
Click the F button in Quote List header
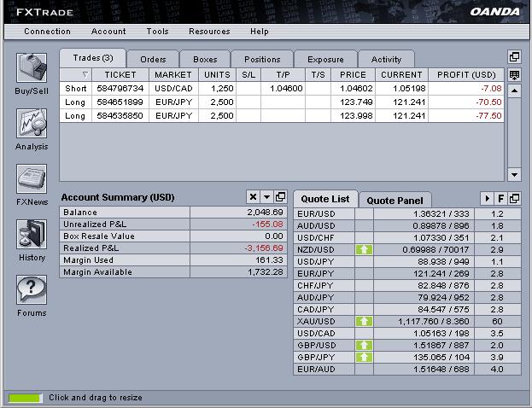coord(500,198)
